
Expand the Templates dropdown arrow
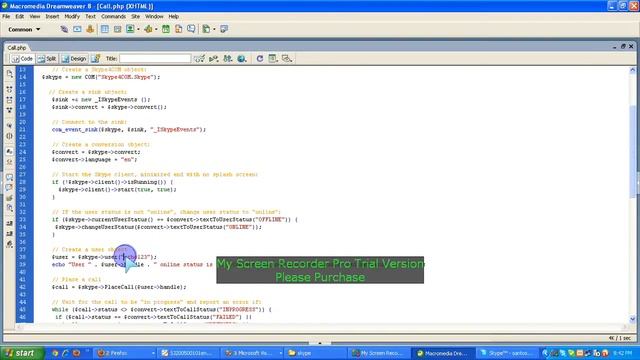214,29
